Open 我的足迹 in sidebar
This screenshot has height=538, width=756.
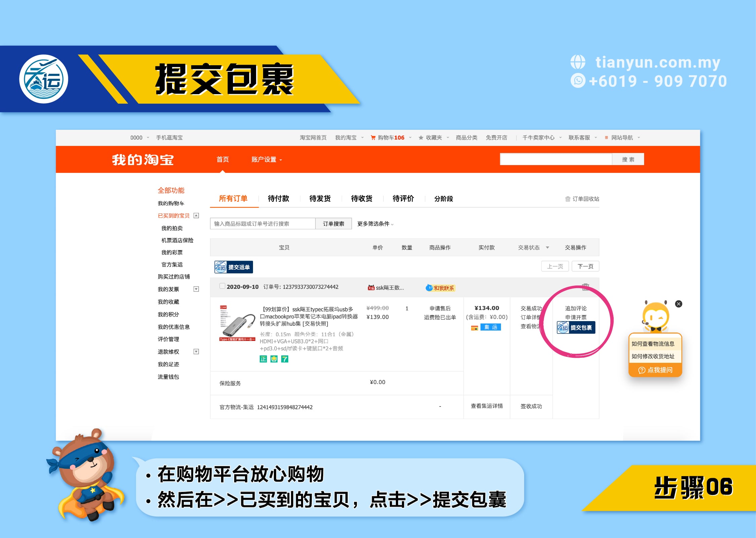click(x=168, y=364)
